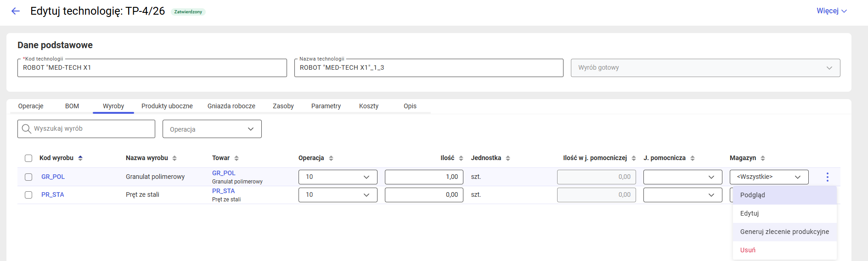Sort by Magazyn column arrows

coord(763,158)
